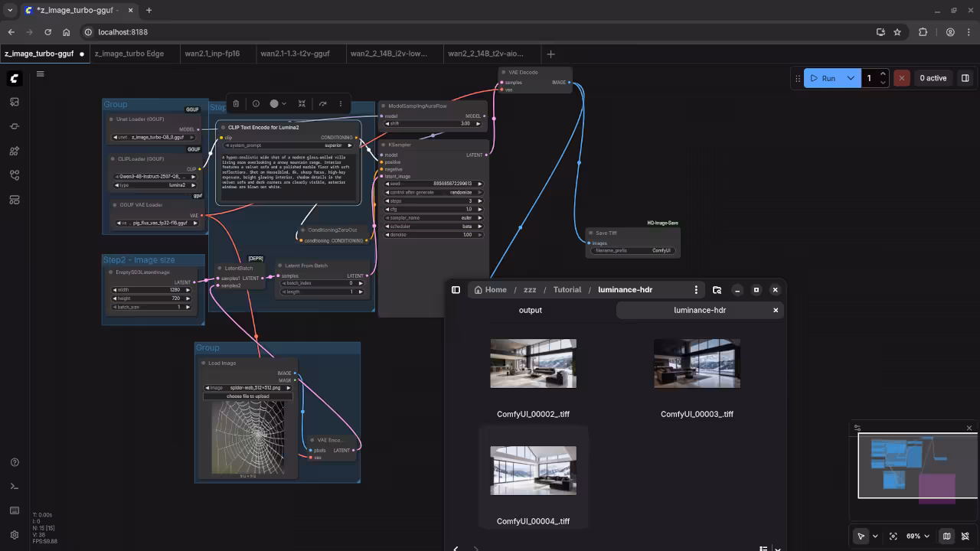This screenshot has height=551, width=980.
Task: Open help icon in left sidebar
Action: click(x=15, y=462)
